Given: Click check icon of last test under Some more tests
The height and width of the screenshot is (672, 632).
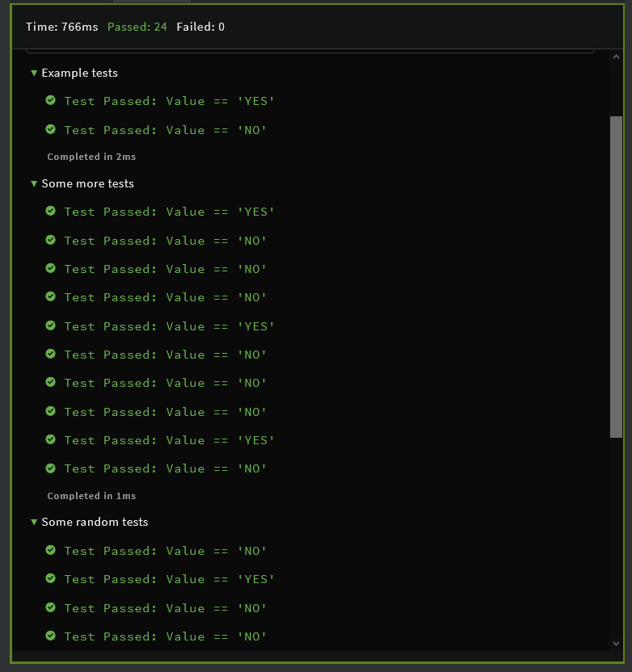Looking at the screenshot, I should coord(51,468).
